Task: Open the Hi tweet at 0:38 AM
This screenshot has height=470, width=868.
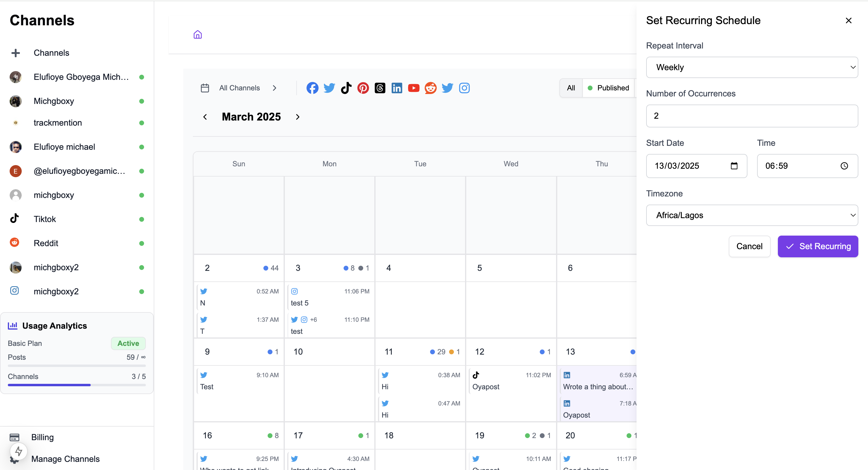Action: click(x=421, y=381)
